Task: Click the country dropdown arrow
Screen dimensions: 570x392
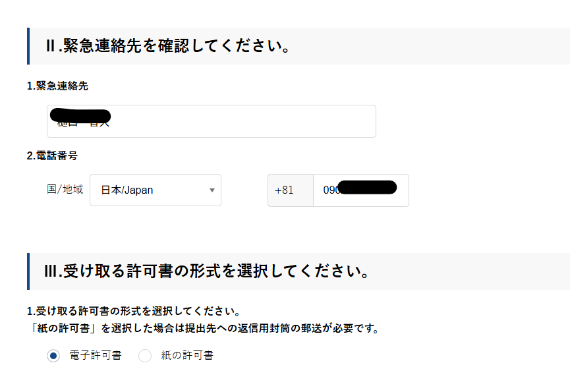Action: click(212, 190)
